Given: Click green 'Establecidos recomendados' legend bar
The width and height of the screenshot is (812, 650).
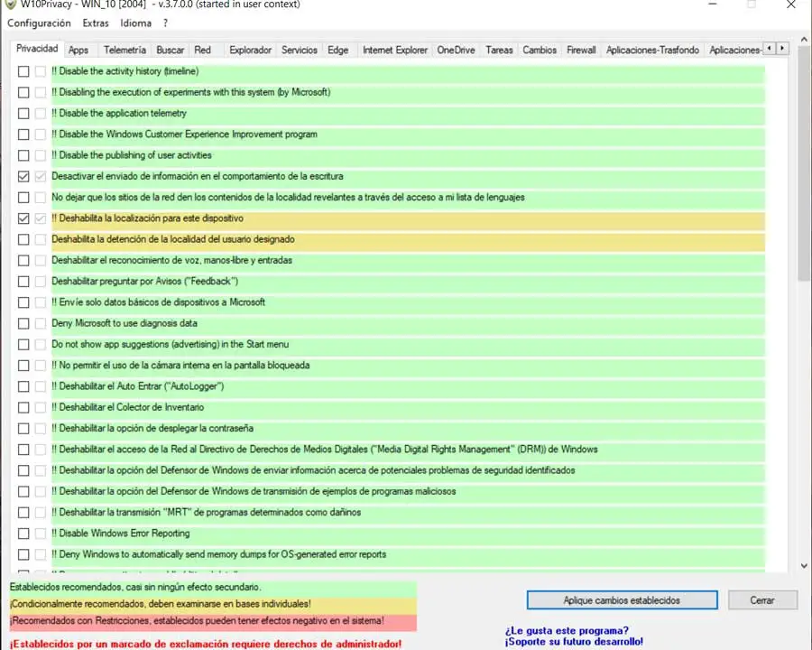Looking at the screenshot, I should (x=213, y=588).
